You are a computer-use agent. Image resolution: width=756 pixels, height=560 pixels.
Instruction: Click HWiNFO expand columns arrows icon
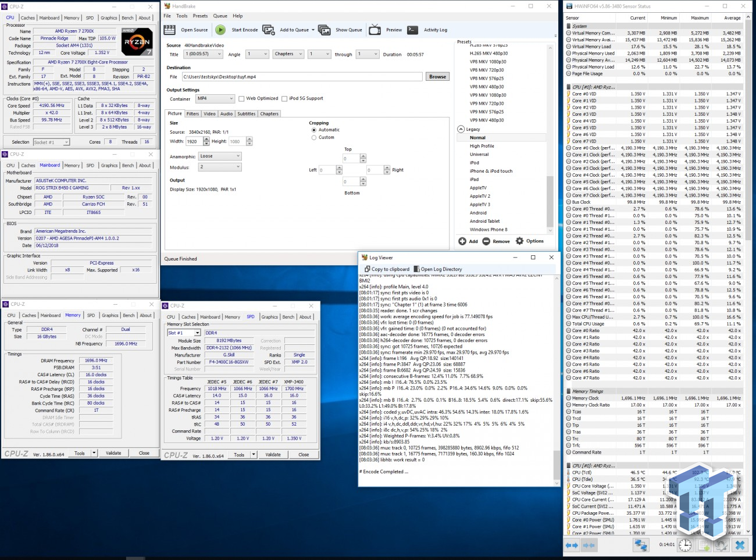tap(572, 545)
